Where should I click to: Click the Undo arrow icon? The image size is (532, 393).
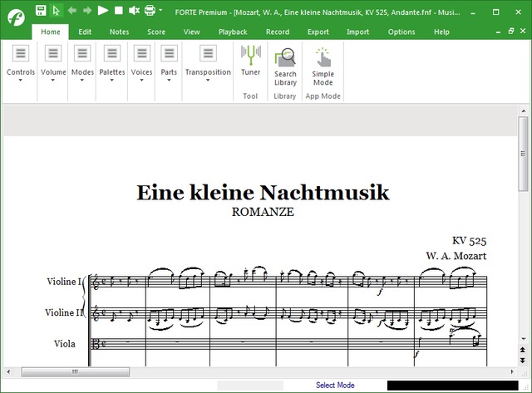71,11
